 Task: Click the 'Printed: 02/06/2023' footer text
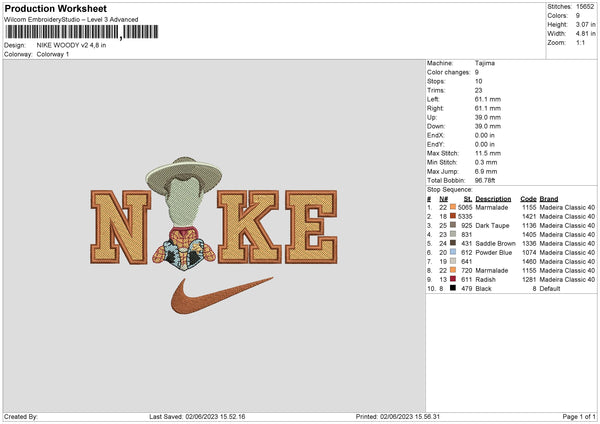click(x=398, y=416)
